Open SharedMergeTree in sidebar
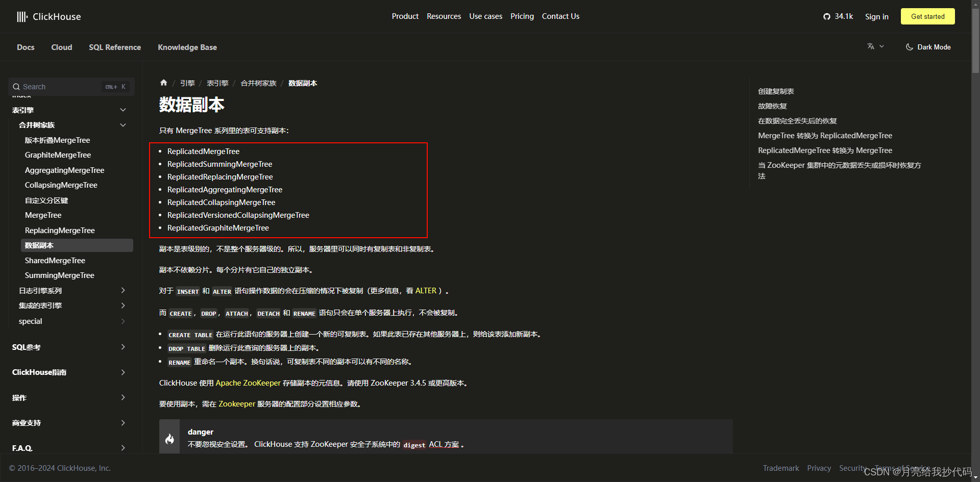The width and height of the screenshot is (980, 482). tap(55, 260)
